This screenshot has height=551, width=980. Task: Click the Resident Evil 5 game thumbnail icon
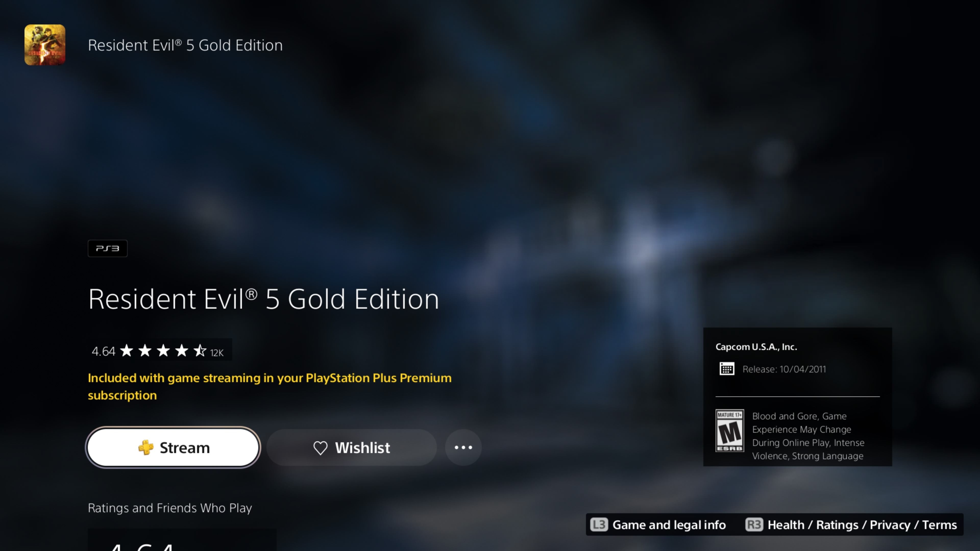(44, 44)
